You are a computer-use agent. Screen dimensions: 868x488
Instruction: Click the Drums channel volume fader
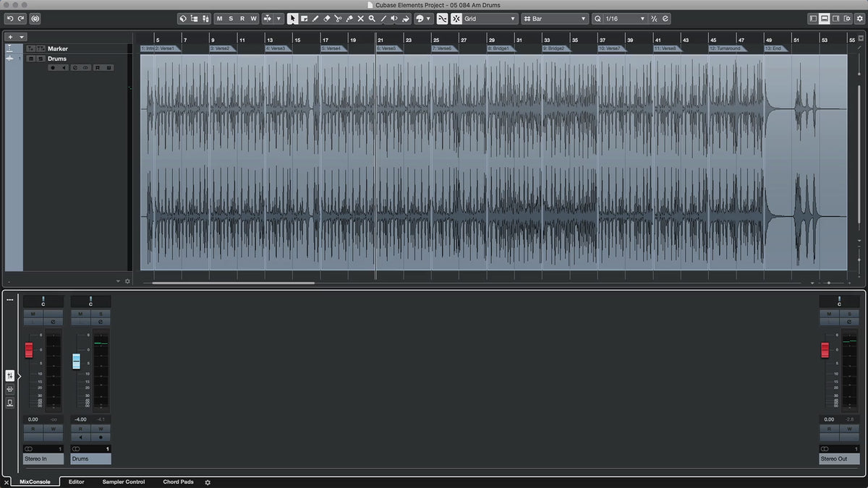click(x=76, y=361)
